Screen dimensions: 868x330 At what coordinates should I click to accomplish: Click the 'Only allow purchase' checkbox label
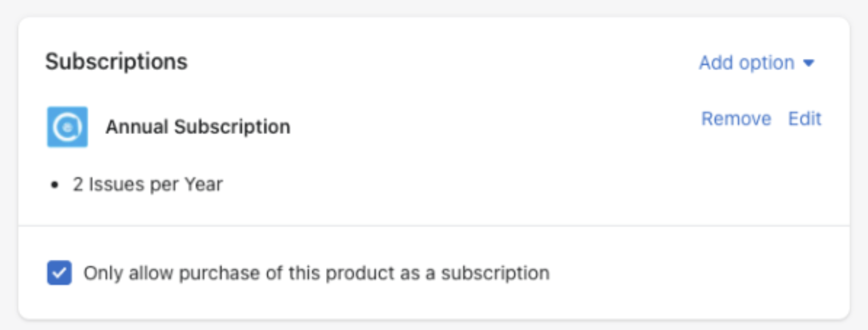(316, 273)
